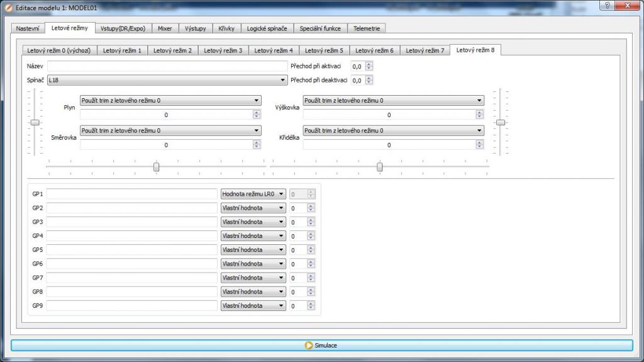Expand the Spínač L18 dropdown
Viewport: 644px width, 362px height.
(x=167, y=80)
